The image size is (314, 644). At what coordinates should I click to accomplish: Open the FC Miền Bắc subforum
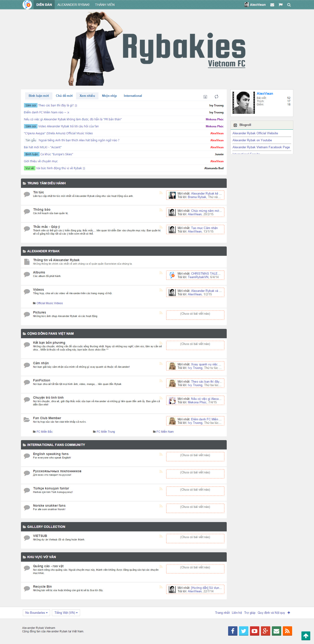(44, 432)
